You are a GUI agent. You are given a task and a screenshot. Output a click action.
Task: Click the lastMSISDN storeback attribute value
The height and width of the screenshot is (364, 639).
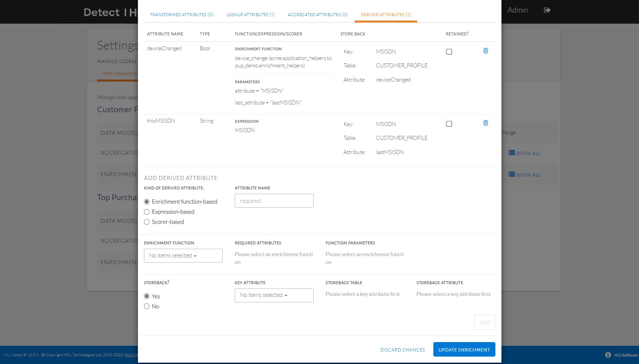pos(390,152)
